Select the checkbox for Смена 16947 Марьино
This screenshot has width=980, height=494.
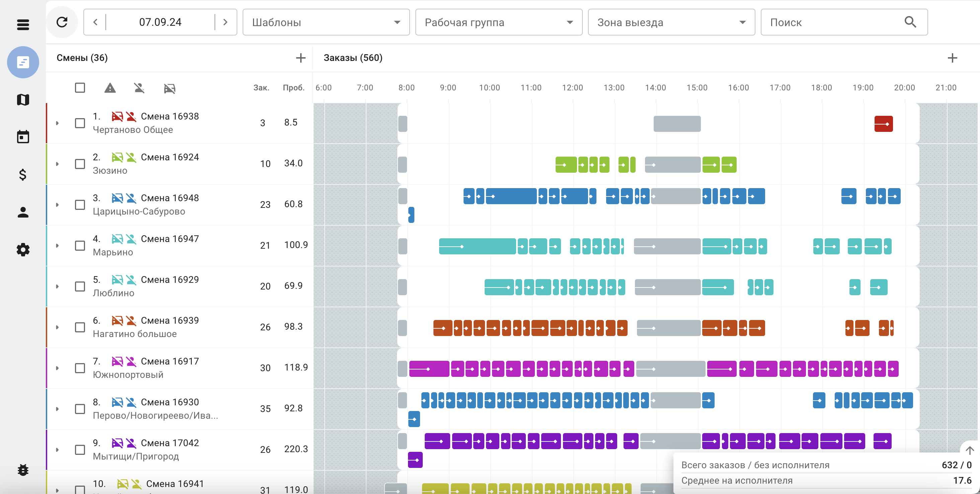[80, 246]
